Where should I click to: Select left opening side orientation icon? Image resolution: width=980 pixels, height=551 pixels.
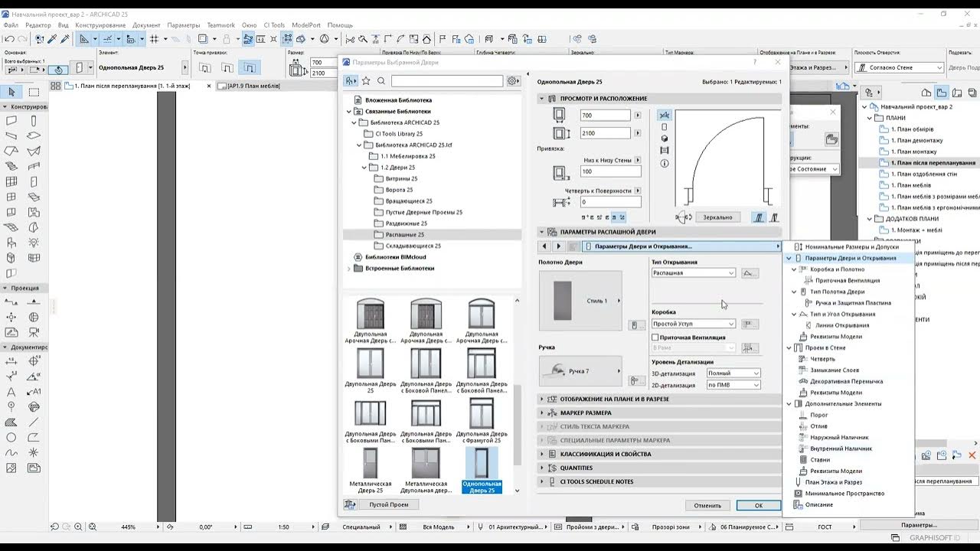759,217
